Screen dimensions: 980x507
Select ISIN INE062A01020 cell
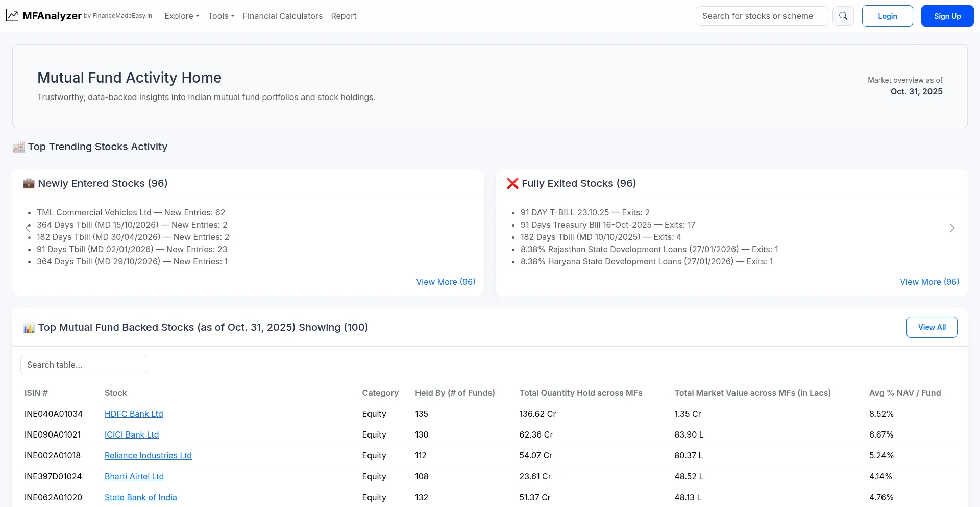(x=53, y=497)
